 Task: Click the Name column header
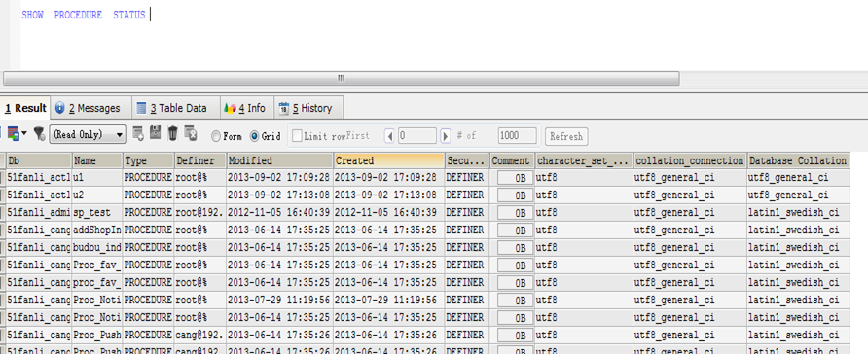(97, 160)
